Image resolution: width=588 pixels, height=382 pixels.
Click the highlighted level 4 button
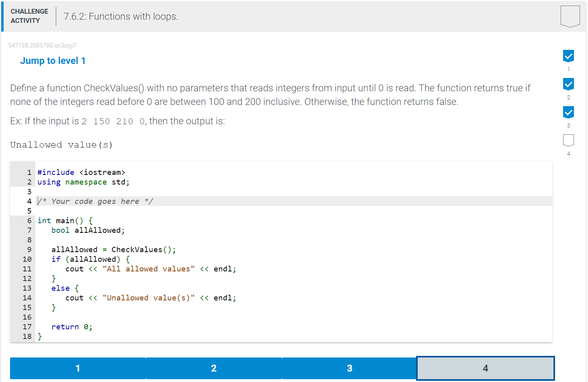click(x=486, y=368)
